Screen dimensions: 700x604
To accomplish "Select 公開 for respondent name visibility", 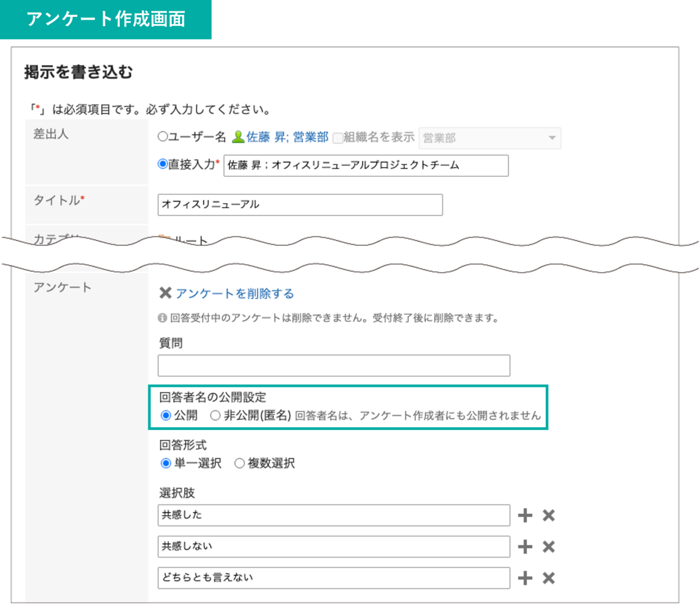I will 166,415.
